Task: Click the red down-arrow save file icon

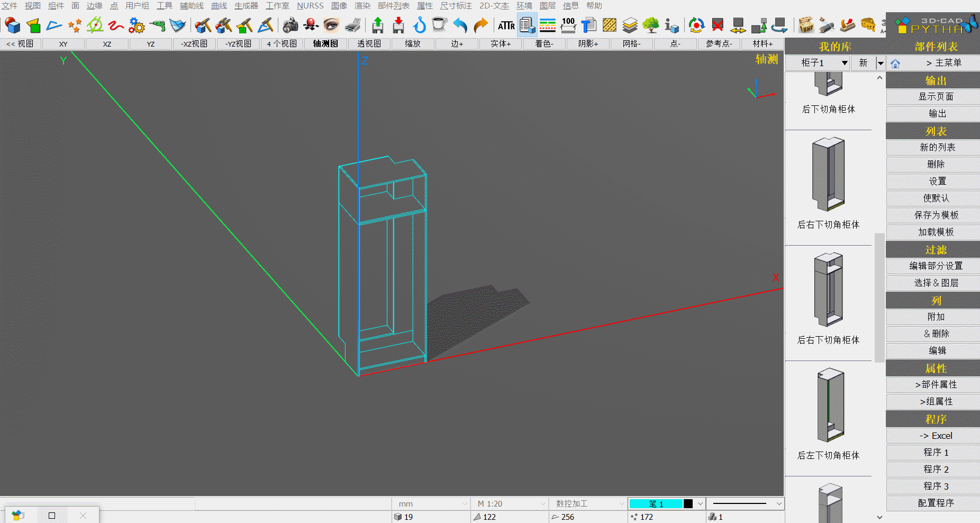Action: (x=398, y=25)
